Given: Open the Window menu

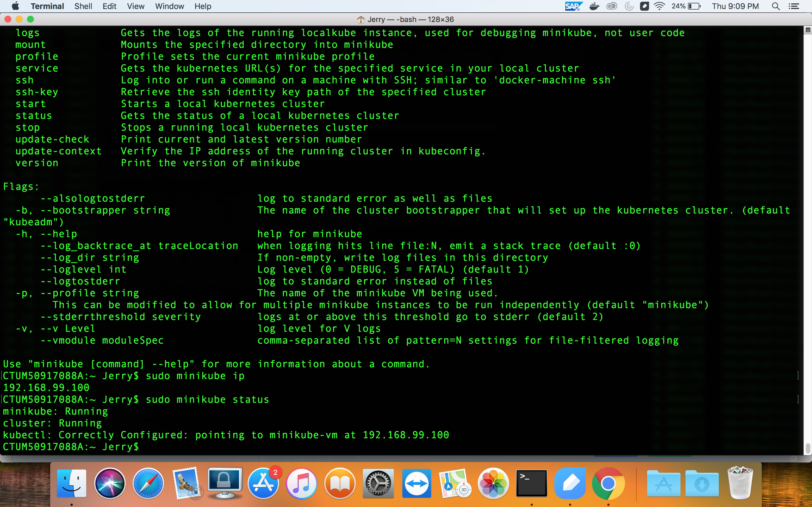Looking at the screenshot, I should (169, 6).
